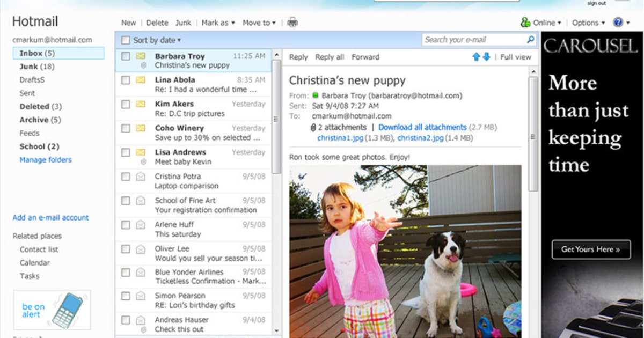
Task: Click the Download all attachments link
Action: click(422, 127)
